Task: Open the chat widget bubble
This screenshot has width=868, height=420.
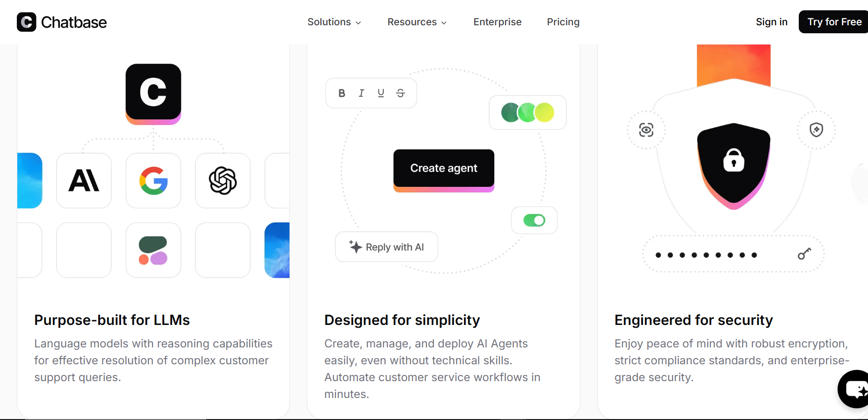Action: (x=854, y=389)
